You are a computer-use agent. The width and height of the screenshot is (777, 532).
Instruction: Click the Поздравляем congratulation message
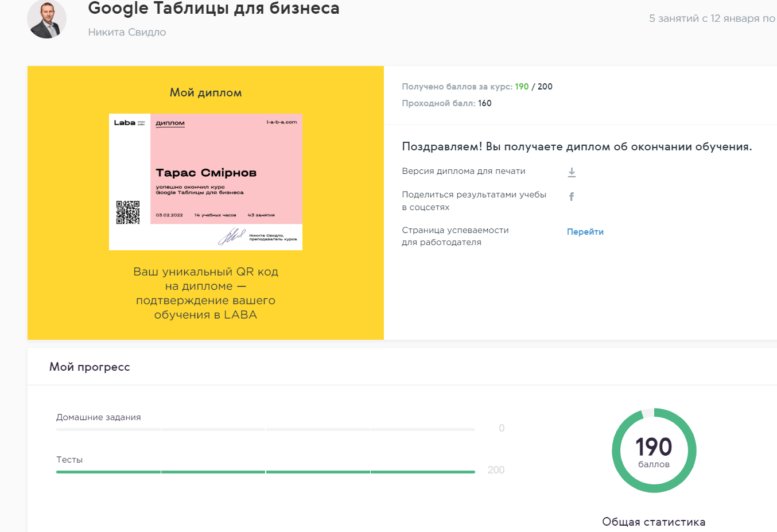577,146
